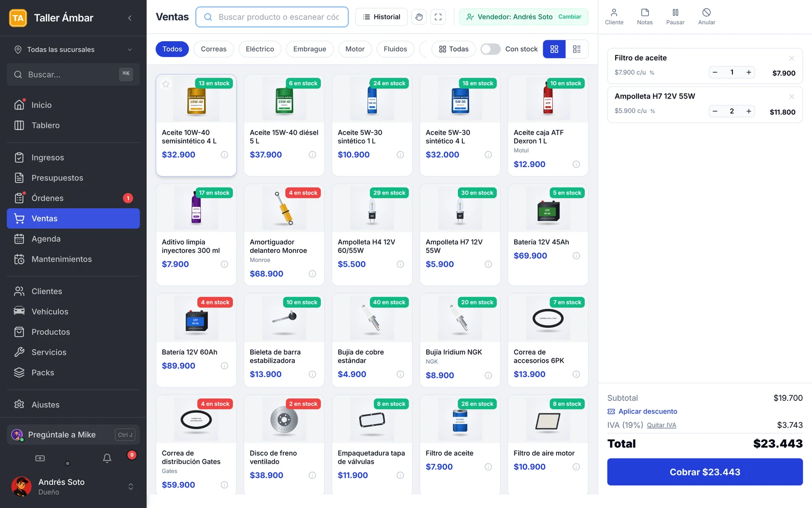Filter by the Fluidos category
The image size is (812, 508).
click(x=395, y=49)
